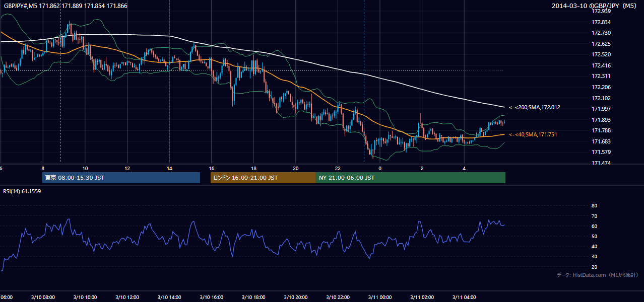Click price axis value 172.730
644x302 pixels.
[x=601, y=33]
